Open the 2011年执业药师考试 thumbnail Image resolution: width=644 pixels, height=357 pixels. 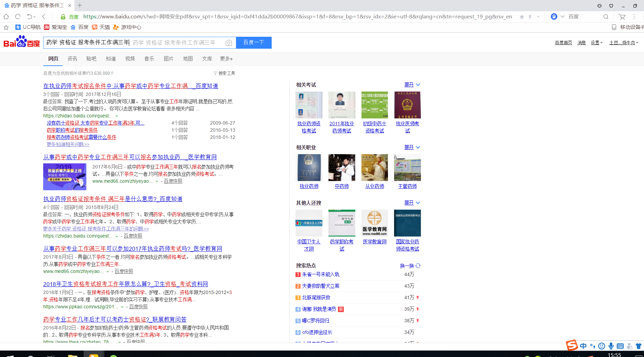pyautogui.click(x=342, y=105)
